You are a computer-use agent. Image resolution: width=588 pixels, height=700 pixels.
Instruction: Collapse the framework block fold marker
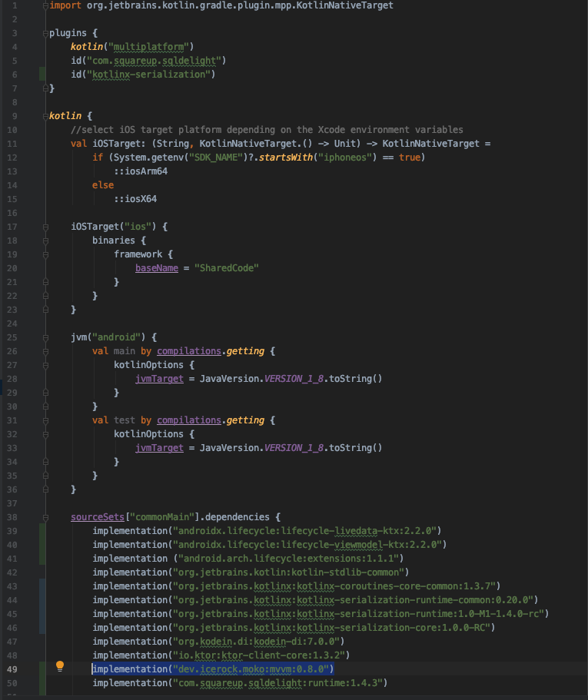45,255
